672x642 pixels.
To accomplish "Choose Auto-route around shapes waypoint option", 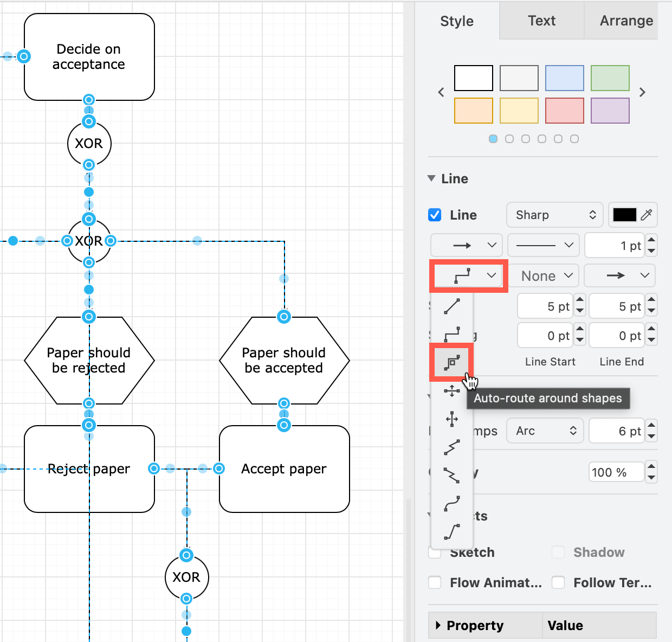I will click(x=452, y=362).
